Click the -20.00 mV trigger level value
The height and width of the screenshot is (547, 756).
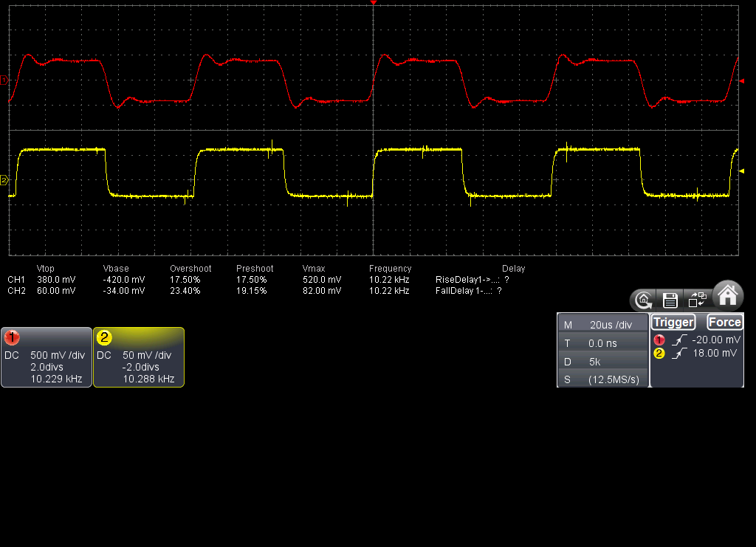click(x=715, y=340)
